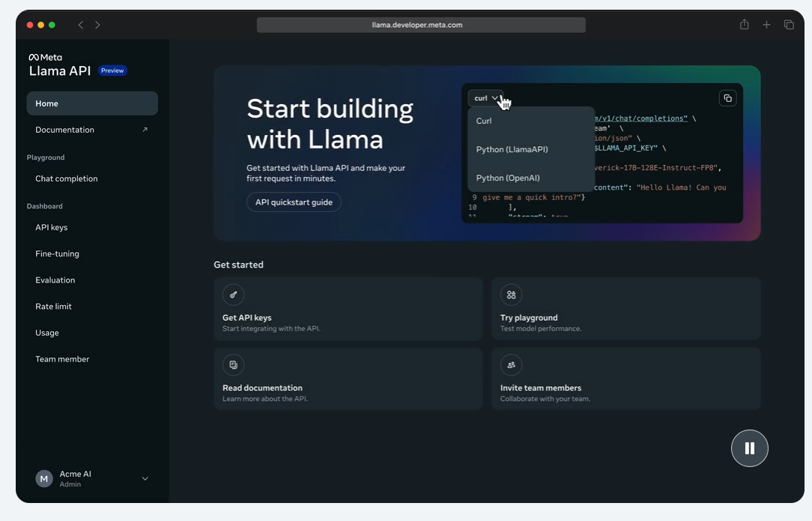Click the Get started heading
The width and height of the screenshot is (812, 521).
[x=238, y=265]
